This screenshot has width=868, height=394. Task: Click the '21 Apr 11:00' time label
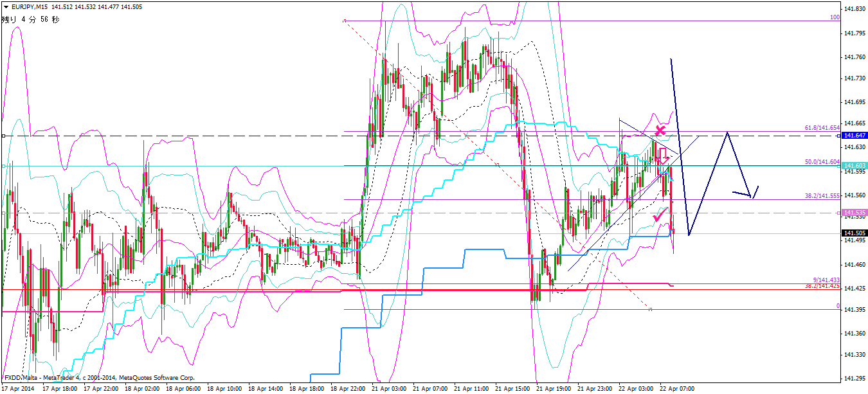pos(472,389)
